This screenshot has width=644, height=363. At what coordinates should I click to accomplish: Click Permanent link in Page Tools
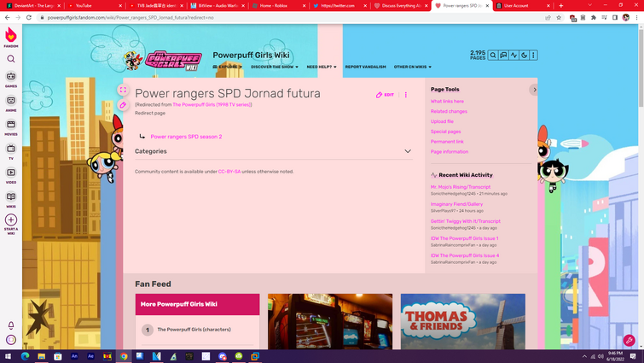[x=447, y=142]
